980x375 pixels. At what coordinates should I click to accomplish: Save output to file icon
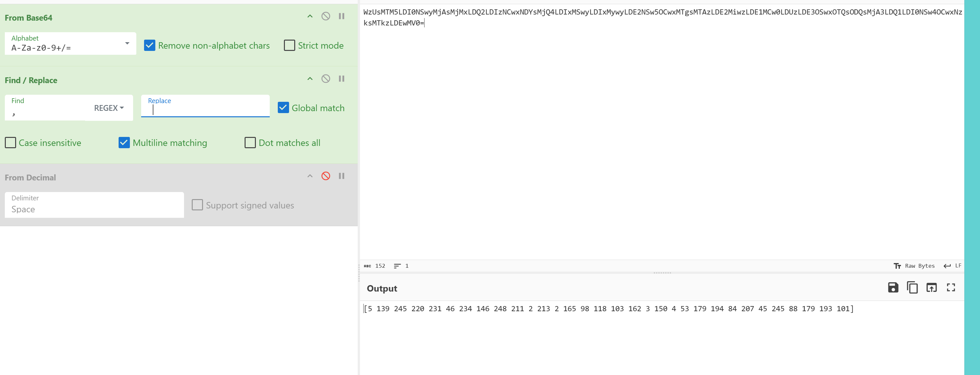pyautogui.click(x=893, y=287)
